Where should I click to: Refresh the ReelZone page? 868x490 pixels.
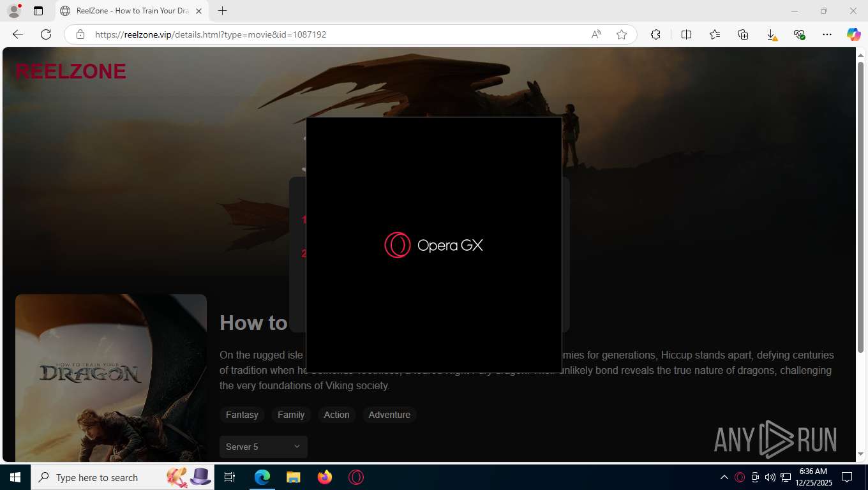[46, 34]
